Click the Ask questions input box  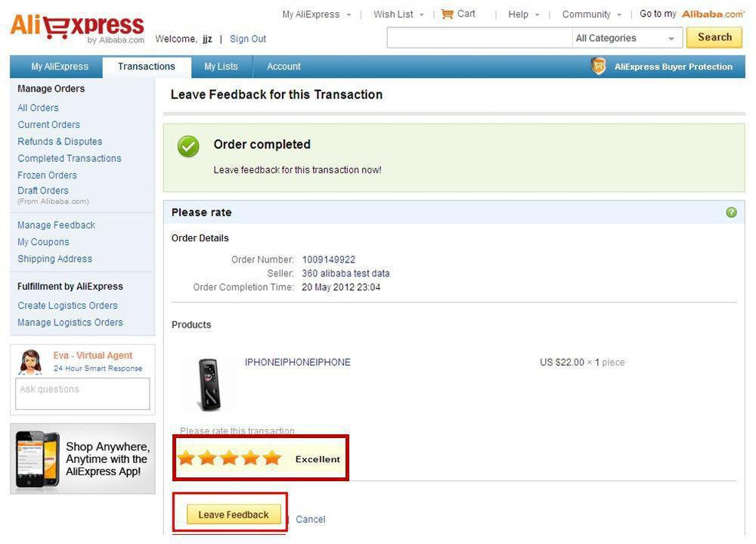tap(82, 393)
